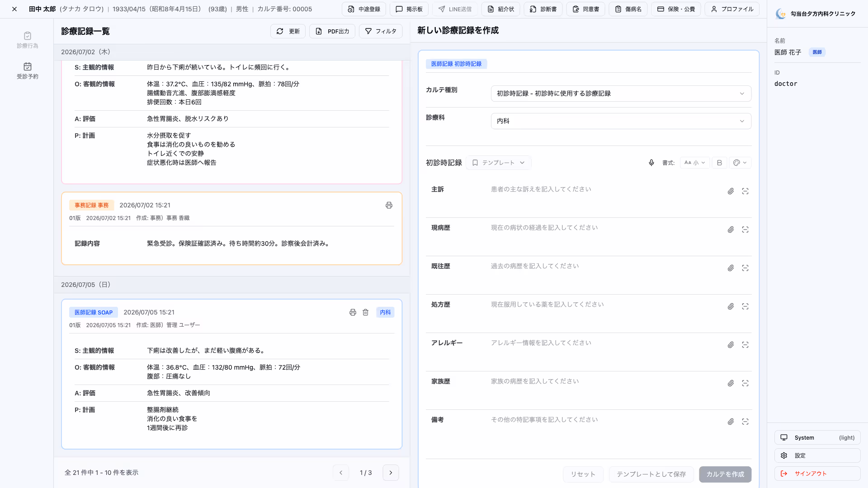Viewport: 868px width, 488px height.
Task: Open the 紹介状 referral letter
Action: (x=500, y=9)
